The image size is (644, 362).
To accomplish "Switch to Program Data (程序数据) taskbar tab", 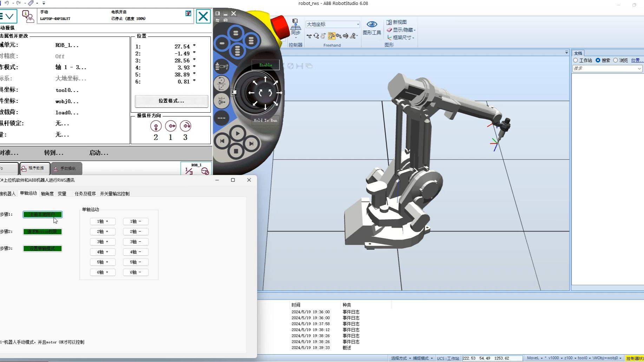I will tap(35, 168).
